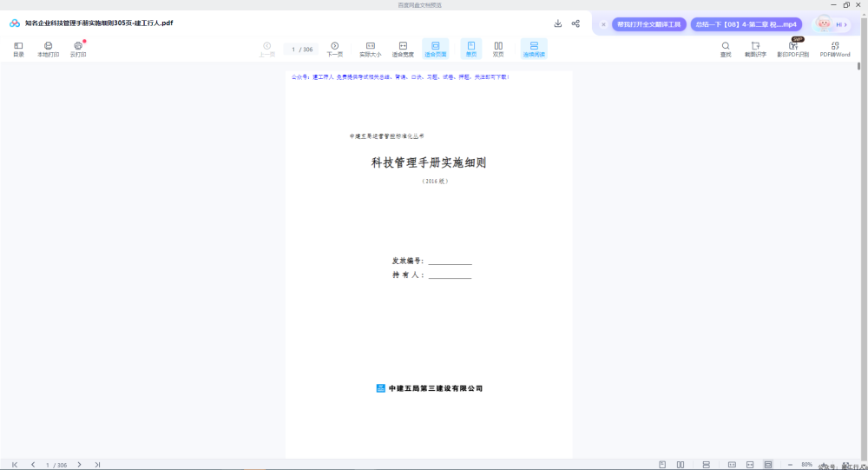This screenshot has width=868, height=470.
Task: Click the vertical scrollbar thumb
Action: point(858,66)
